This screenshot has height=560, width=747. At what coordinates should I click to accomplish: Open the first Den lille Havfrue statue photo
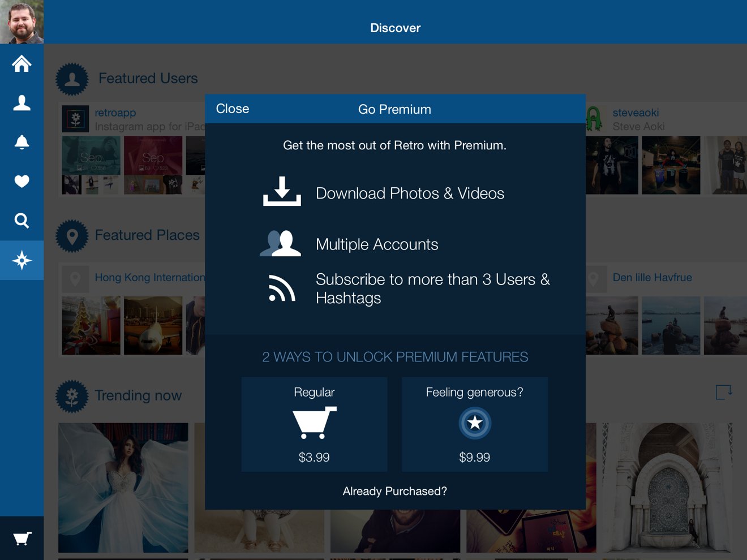pos(612,325)
